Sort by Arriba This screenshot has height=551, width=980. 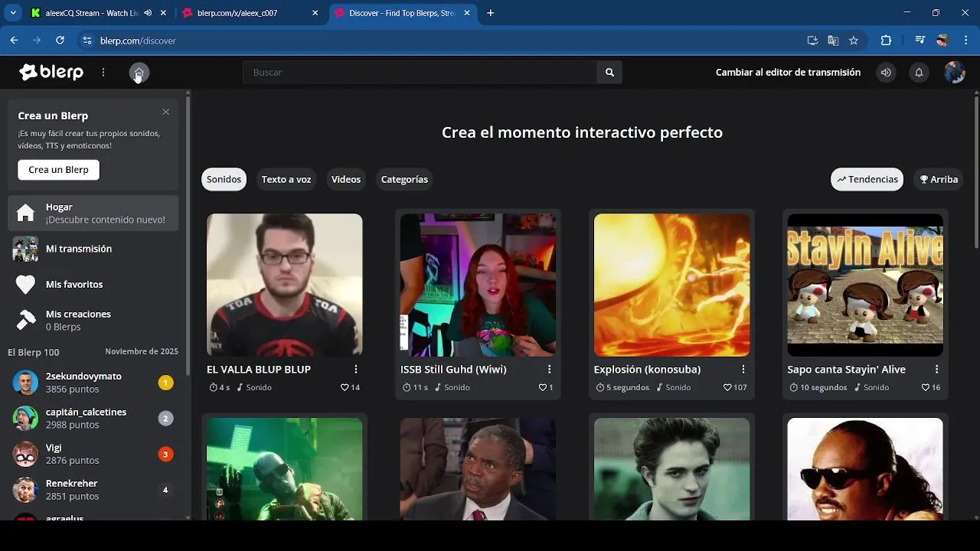click(x=939, y=179)
